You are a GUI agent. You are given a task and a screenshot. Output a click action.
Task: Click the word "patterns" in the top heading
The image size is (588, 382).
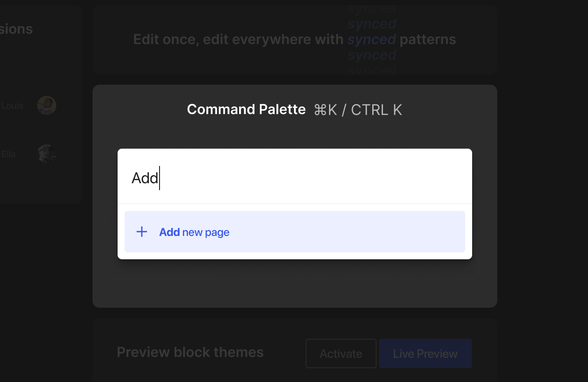[x=428, y=39]
